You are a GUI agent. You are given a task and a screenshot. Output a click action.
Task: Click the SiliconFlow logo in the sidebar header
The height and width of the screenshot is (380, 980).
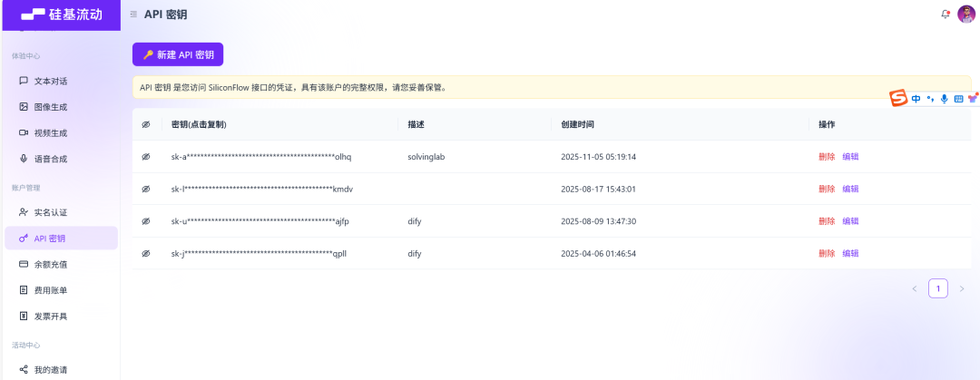pyautogui.click(x=61, y=15)
